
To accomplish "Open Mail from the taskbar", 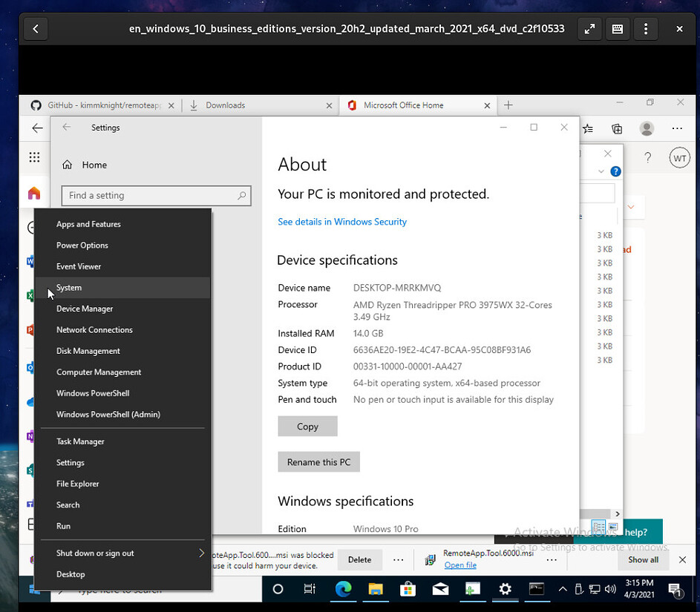I will tap(440, 590).
